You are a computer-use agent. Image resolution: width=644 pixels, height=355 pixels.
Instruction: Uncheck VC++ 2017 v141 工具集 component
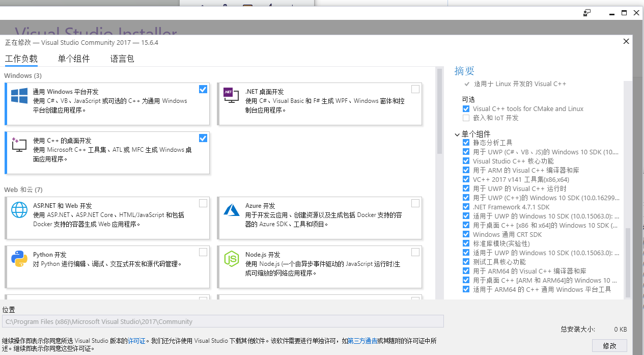tap(466, 179)
